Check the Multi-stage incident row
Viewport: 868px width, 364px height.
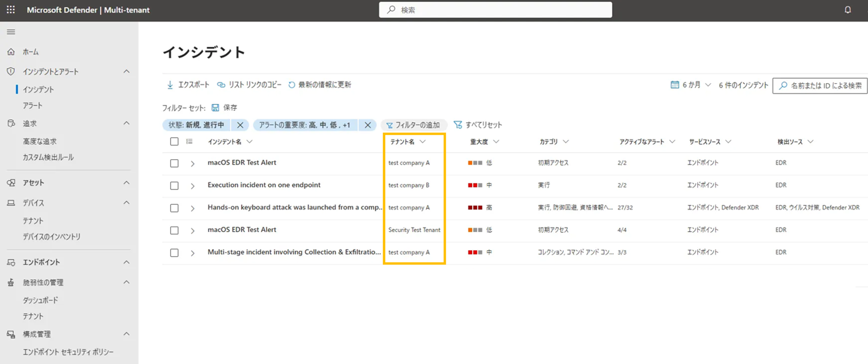[x=174, y=253]
